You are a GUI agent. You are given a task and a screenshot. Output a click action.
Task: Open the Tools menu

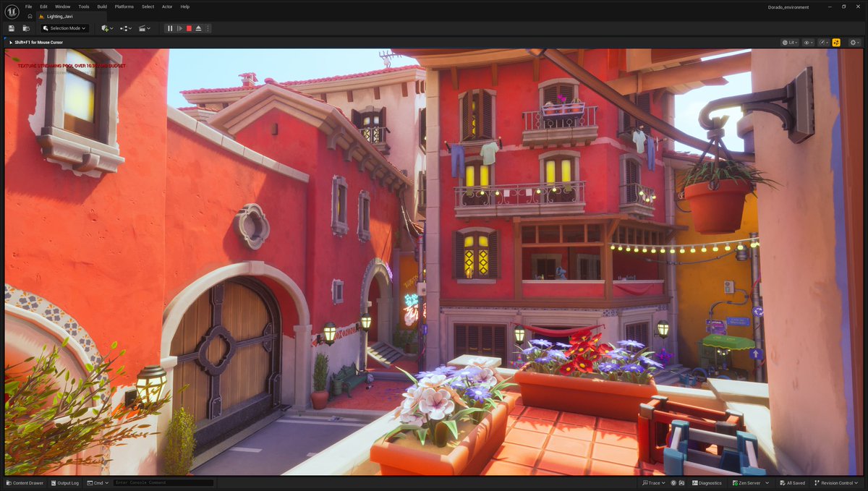84,7
